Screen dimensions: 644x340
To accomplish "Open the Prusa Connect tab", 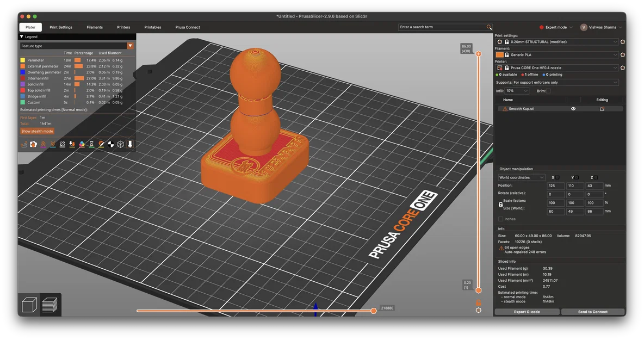I will (x=187, y=27).
